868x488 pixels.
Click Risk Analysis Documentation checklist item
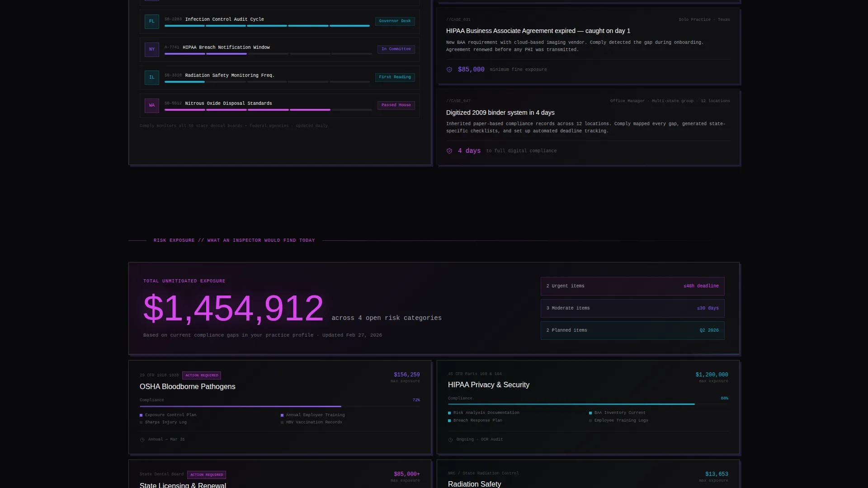[484, 413]
